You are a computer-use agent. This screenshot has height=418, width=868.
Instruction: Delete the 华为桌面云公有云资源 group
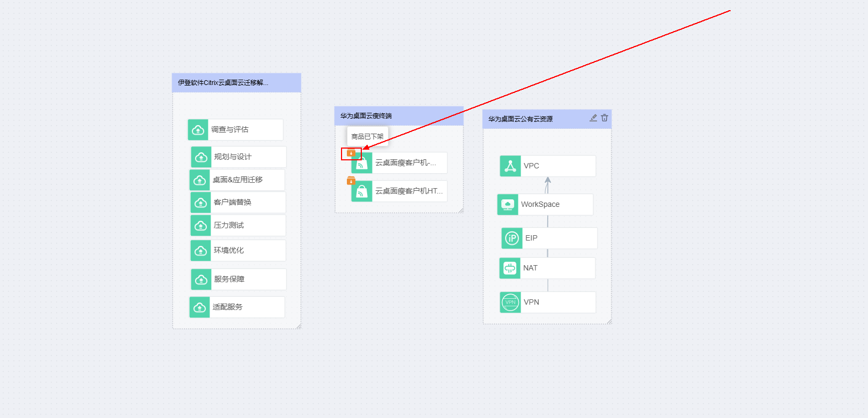pos(604,118)
